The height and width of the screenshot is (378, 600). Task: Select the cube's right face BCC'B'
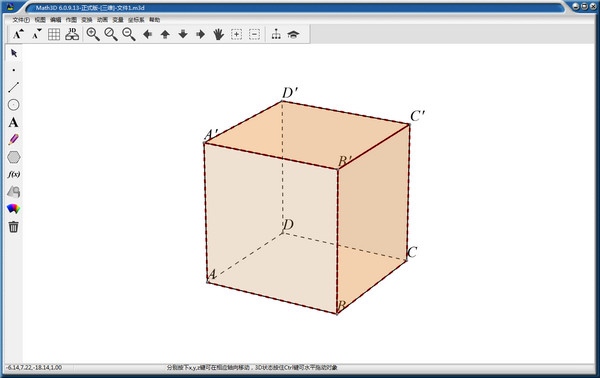point(373,218)
